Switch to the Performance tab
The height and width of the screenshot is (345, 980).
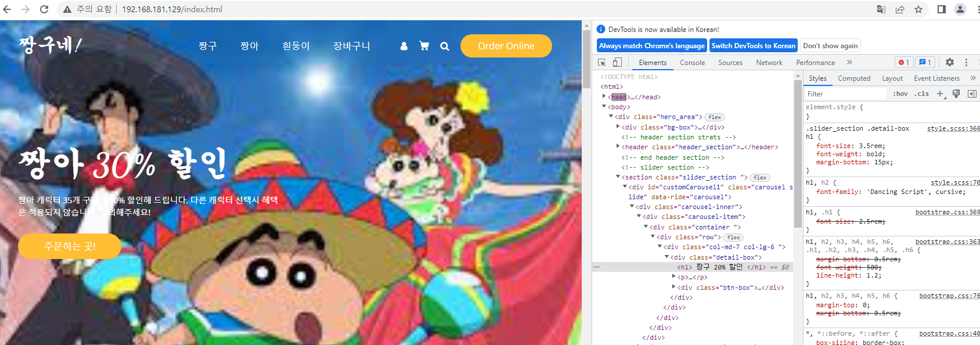[x=815, y=62]
